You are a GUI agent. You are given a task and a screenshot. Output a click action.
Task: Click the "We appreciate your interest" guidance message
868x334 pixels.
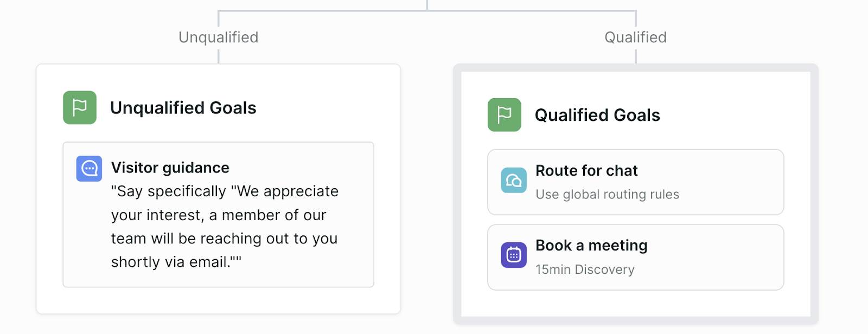pos(225,227)
